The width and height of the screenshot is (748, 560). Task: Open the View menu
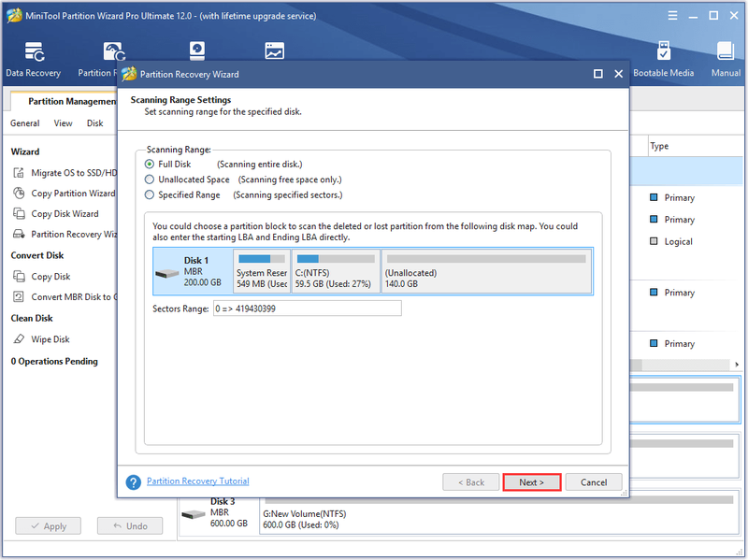[63, 123]
